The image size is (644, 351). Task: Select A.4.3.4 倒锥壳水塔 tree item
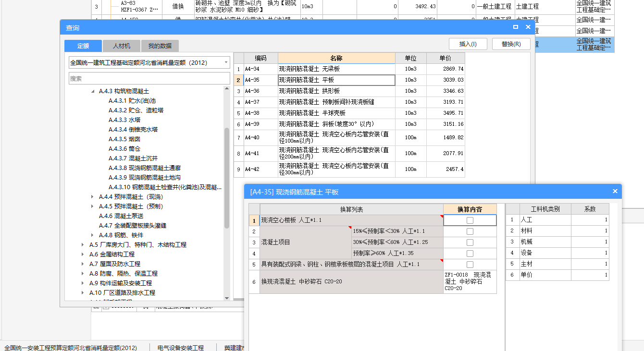(133, 130)
